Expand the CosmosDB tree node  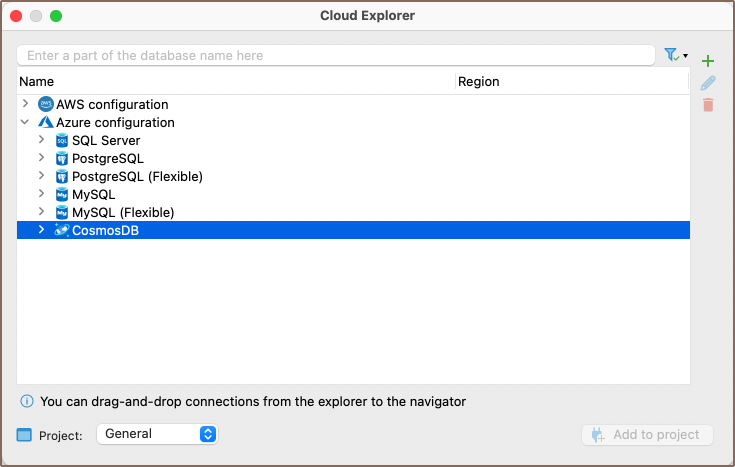pyautogui.click(x=42, y=231)
